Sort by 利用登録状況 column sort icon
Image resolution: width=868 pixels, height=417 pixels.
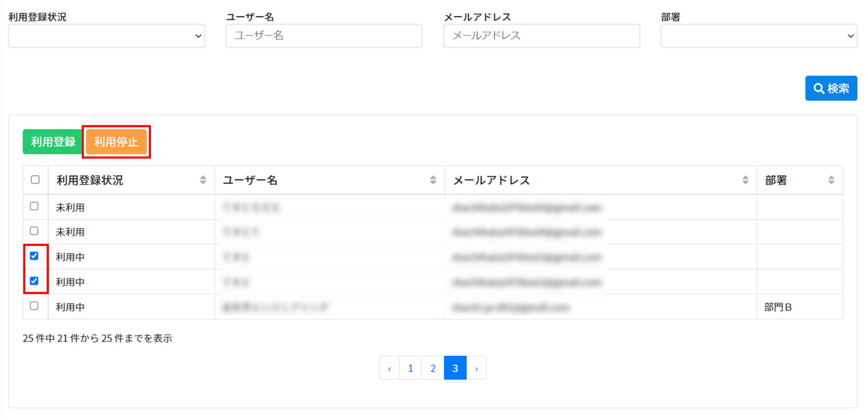(203, 180)
